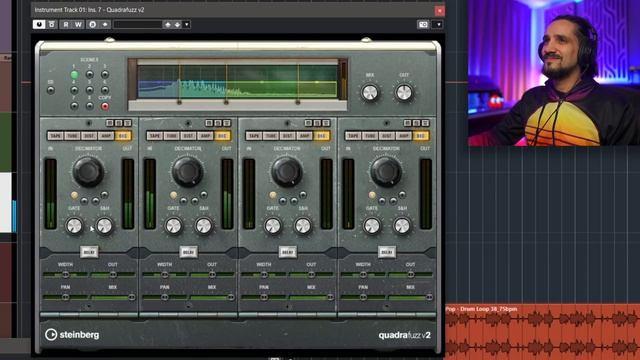Click band 4 WIDTH slider handle
This screenshot has height=360, width=640.
tap(363, 274)
